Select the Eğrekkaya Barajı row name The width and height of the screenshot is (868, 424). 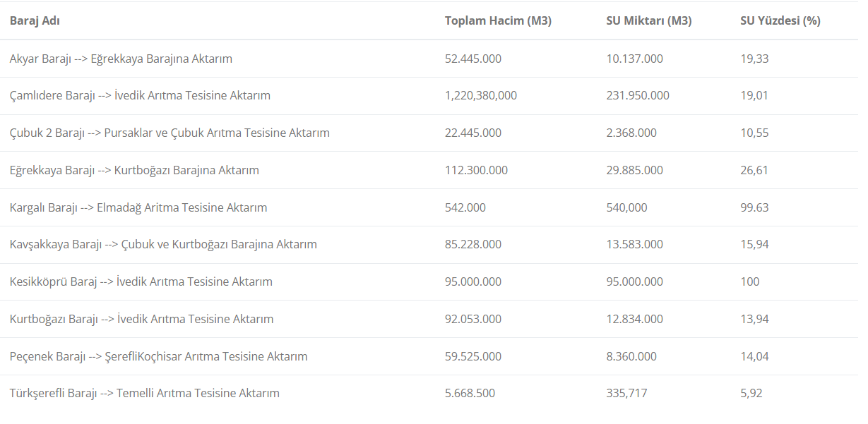tap(134, 170)
